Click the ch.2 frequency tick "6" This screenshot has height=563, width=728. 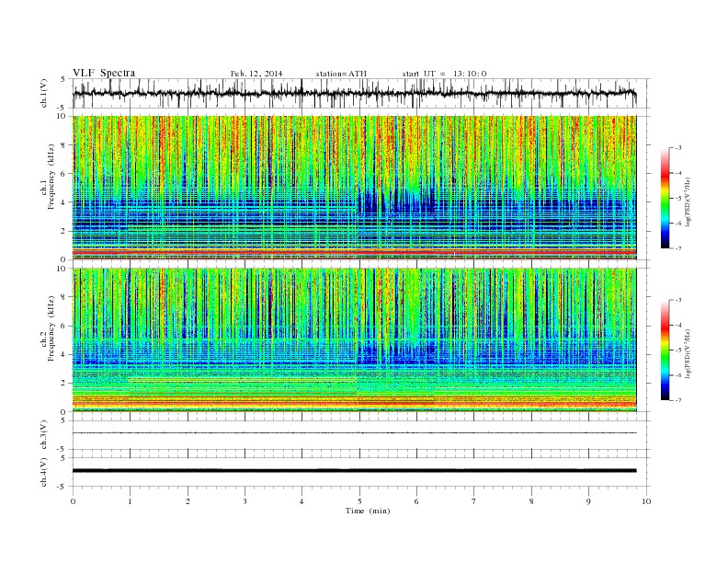(x=64, y=326)
